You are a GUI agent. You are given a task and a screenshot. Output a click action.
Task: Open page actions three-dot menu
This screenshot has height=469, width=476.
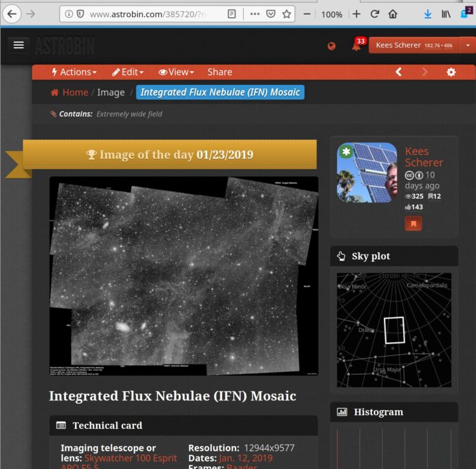[255, 14]
